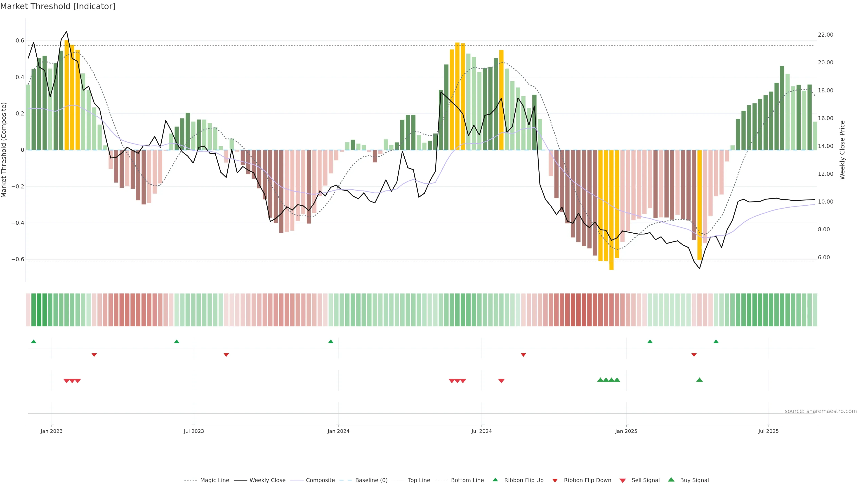Click the Ribbon Flip Up marker after Jan 2025
This screenshot has height=488, width=868.
(x=650, y=342)
